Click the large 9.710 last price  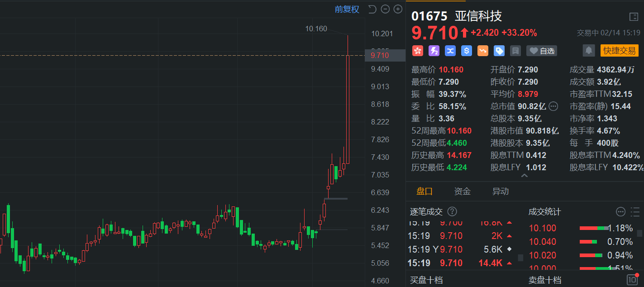tap(435, 33)
